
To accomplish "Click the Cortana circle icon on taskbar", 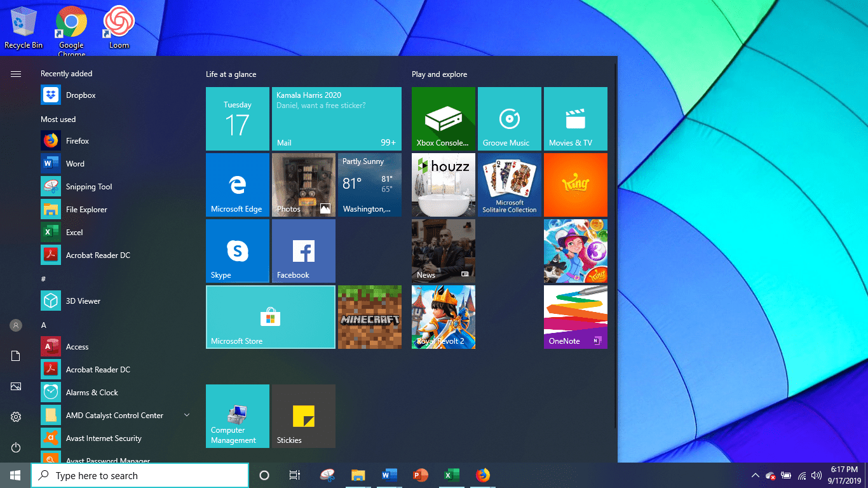I will point(264,475).
